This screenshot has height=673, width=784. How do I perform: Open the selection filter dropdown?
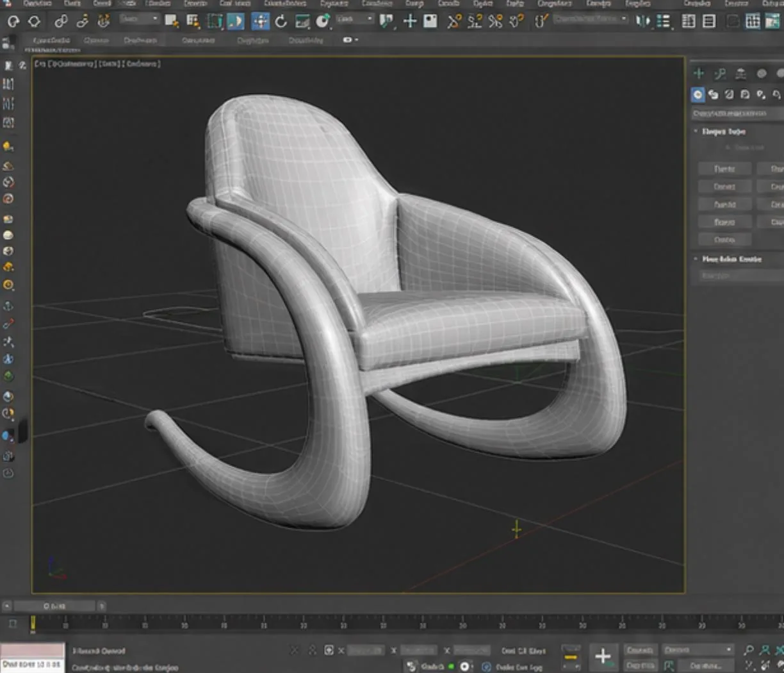pyautogui.click(x=139, y=19)
